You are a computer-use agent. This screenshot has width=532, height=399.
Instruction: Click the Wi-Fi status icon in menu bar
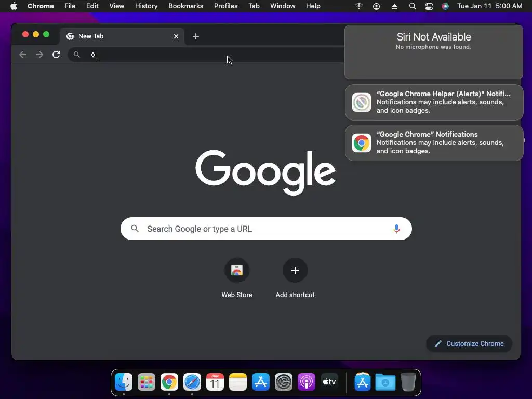pyautogui.click(x=359, y=6)
